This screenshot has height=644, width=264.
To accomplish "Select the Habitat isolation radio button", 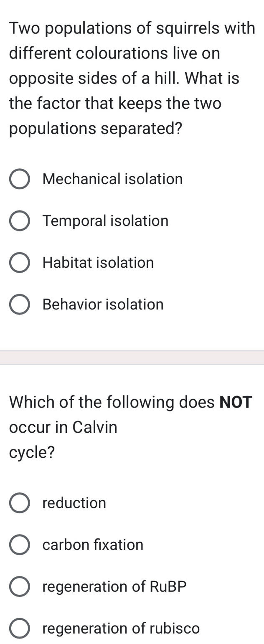I will click(19, 262).
